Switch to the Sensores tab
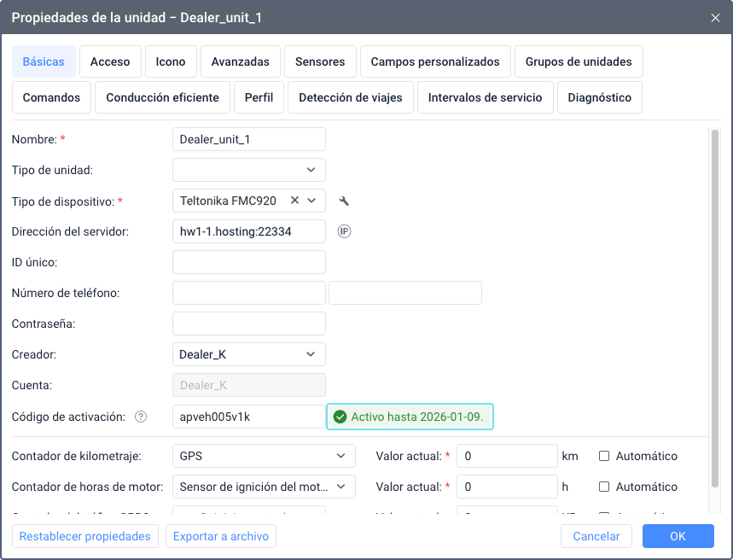733x560 pixels. pos(320,61)
